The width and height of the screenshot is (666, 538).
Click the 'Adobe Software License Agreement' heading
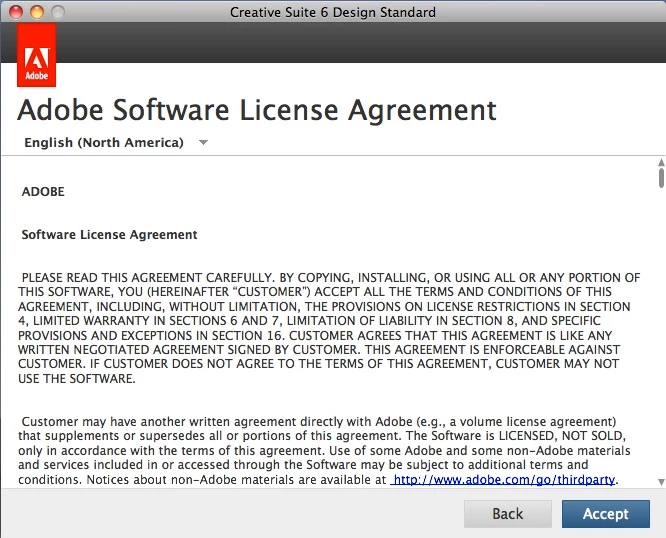[257, 110]
